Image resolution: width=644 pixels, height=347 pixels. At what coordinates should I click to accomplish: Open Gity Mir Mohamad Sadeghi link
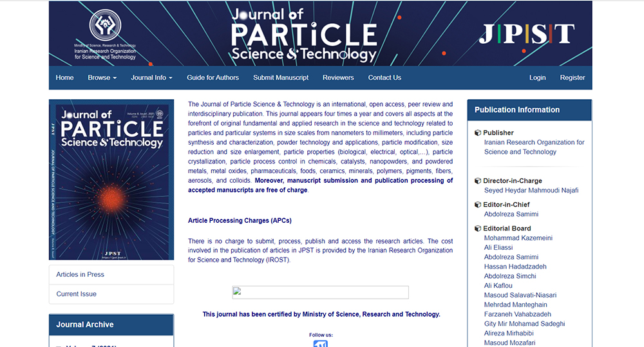[524, 324]
